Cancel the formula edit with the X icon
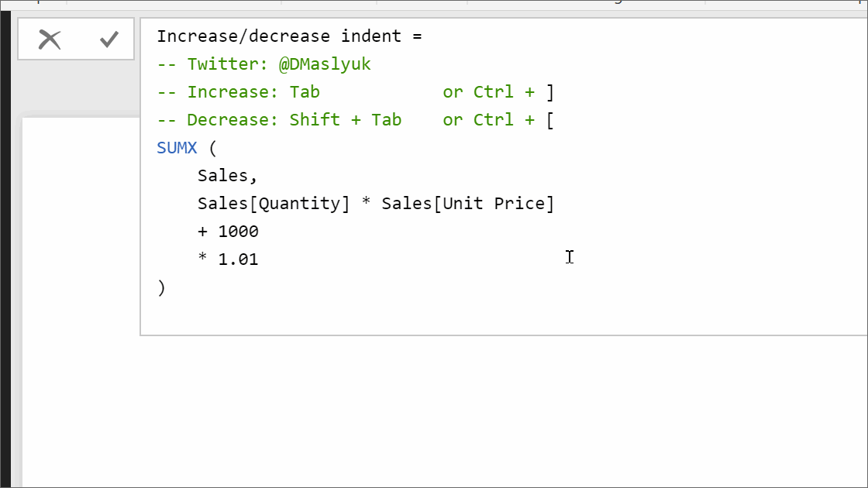 click(x=50, y=39)
